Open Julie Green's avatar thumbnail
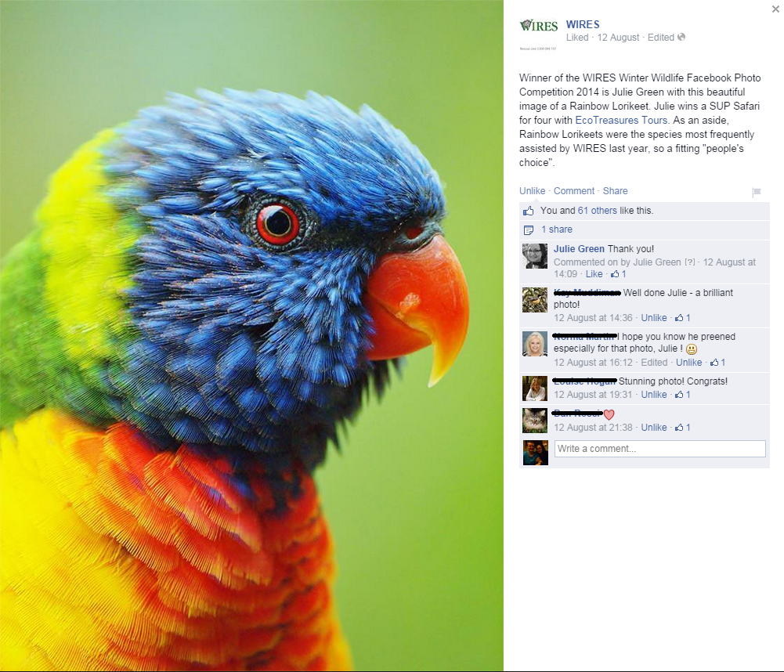This screenshot has width=784, height=672. pos(535,256)
